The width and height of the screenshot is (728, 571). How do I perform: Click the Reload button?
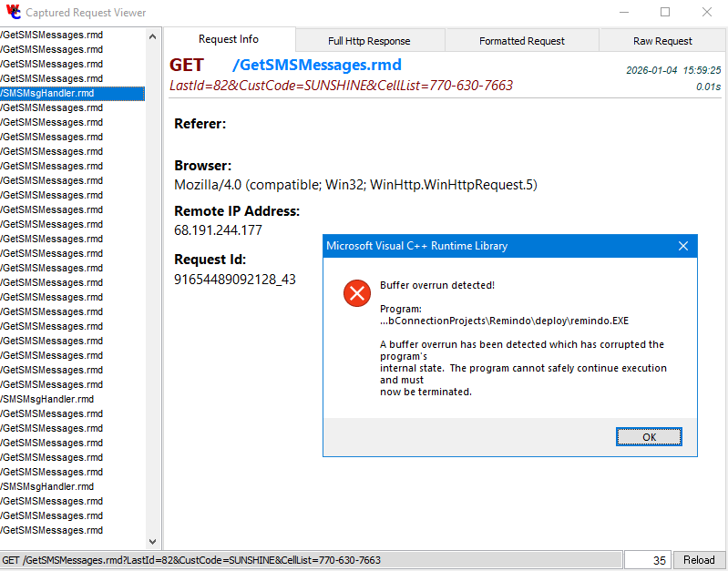click(x=699, y=560)
